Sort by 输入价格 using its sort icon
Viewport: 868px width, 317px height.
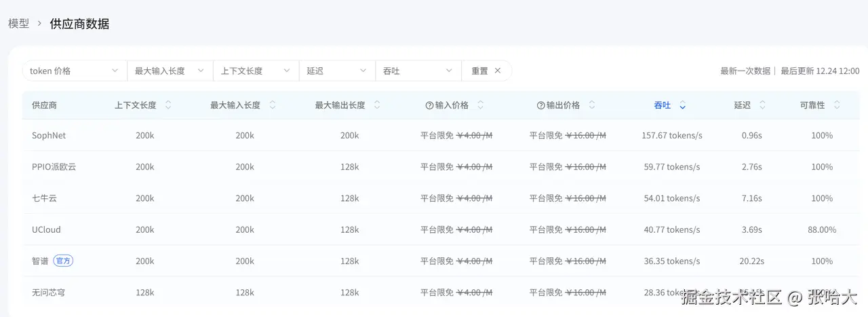pos(481,105)
